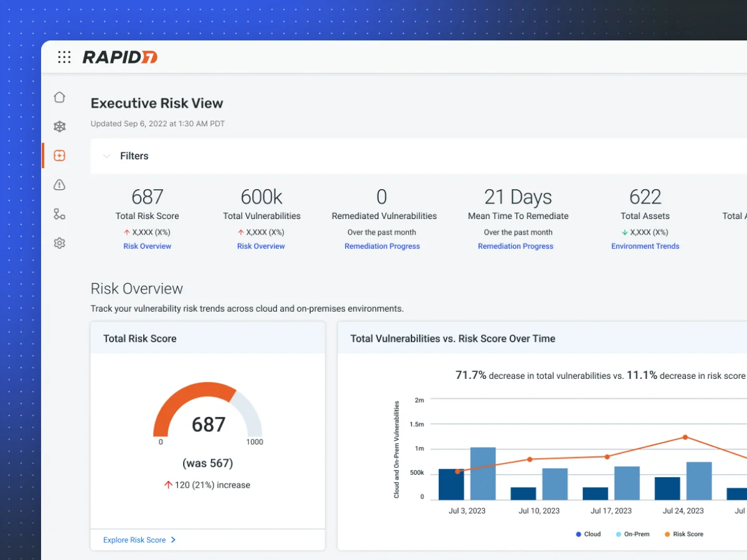This screenshot has height=560, width=747.
Task: Open the settings gear in sidebar
Action: point(59,243)
